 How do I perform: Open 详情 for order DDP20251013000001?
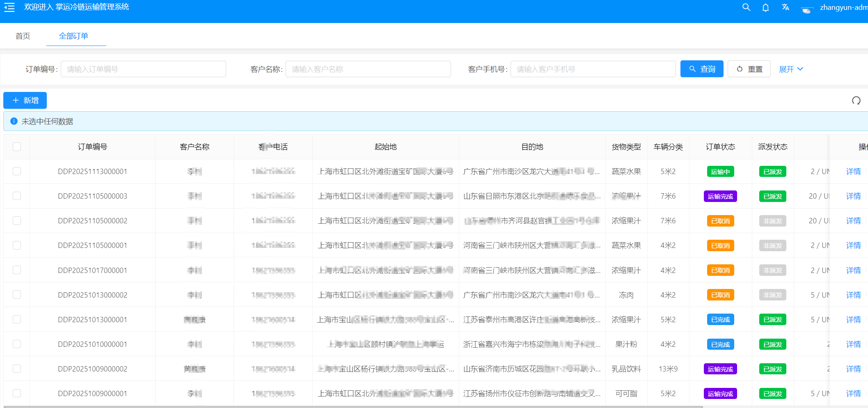pos(854,319)
